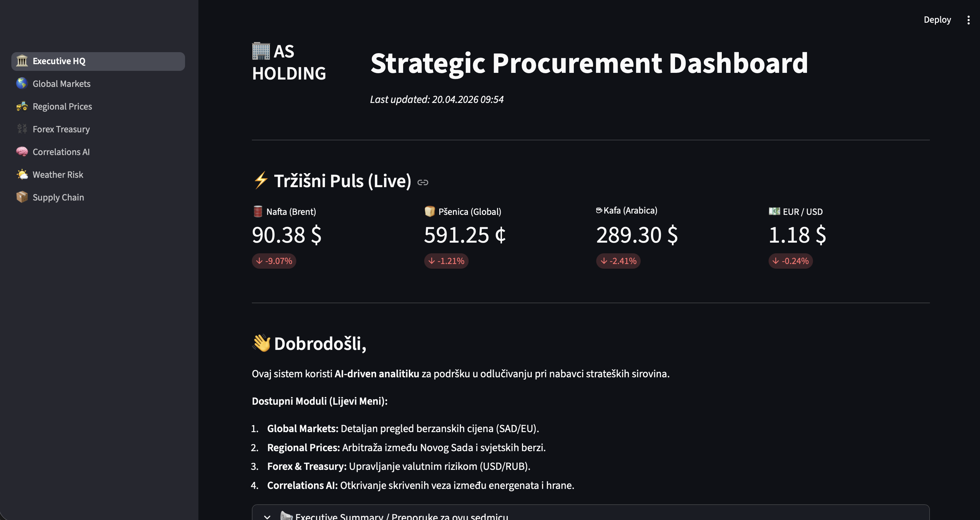Click the Pšenica (Global) price value
The width and height of the screenshot is (980, 520).
click(465, 235)
